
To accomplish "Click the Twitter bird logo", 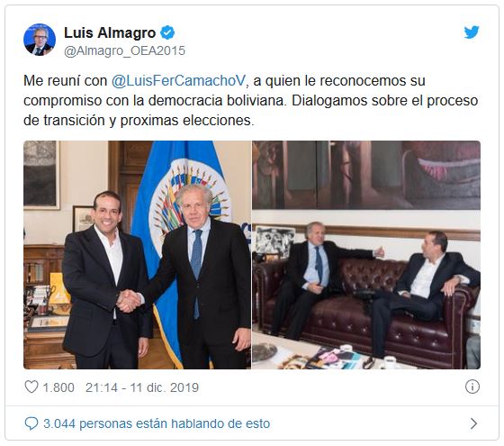I will (x=472, y=32).
